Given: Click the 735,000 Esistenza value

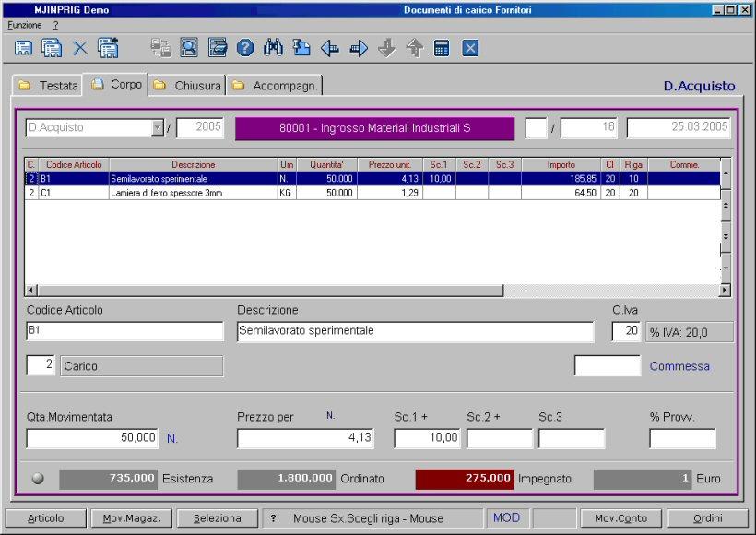Looking at the screenshot, I should pyautogui.click(x=109, y=479).
